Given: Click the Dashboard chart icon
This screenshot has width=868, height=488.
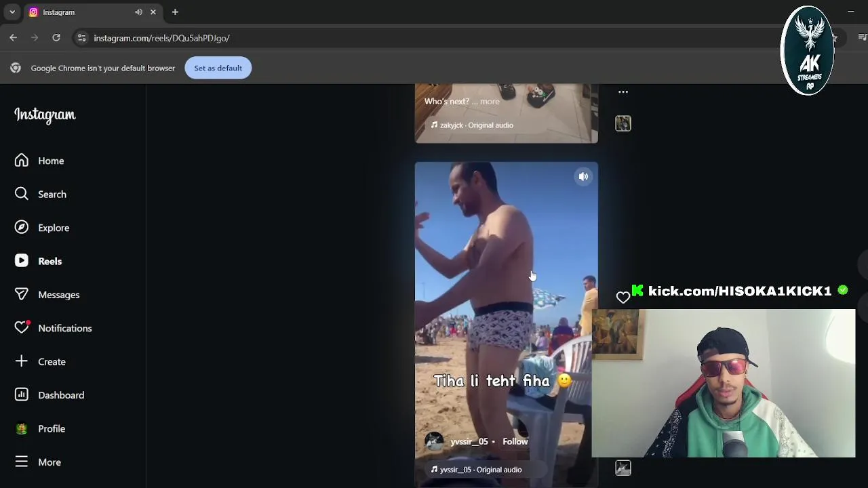Looking at the screenshot, I should pos(22,394).
